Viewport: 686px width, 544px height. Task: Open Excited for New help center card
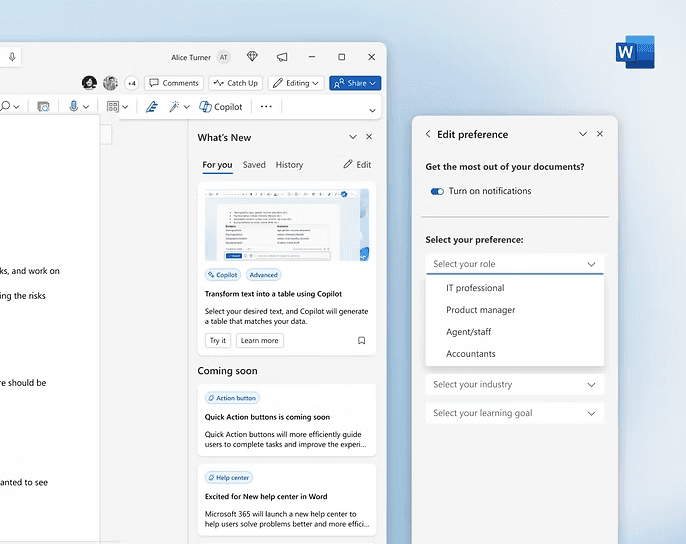coord(287,500)
